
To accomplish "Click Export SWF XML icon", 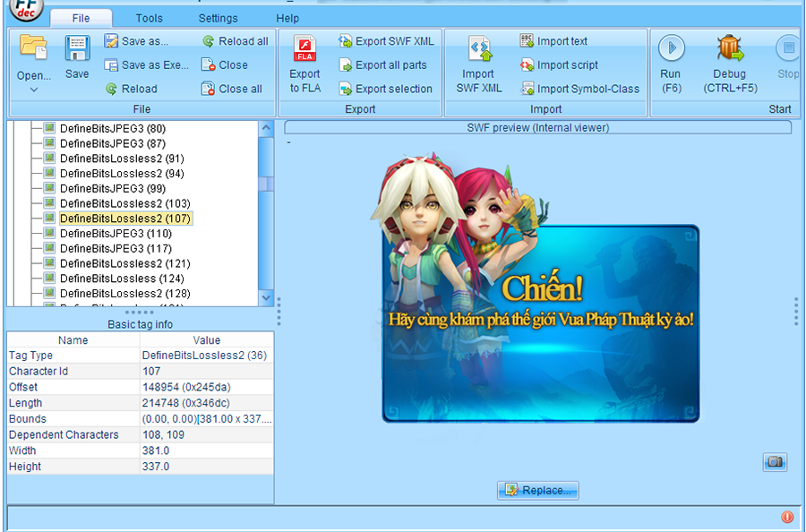I will pyautogui.click(x=345, y=41).
